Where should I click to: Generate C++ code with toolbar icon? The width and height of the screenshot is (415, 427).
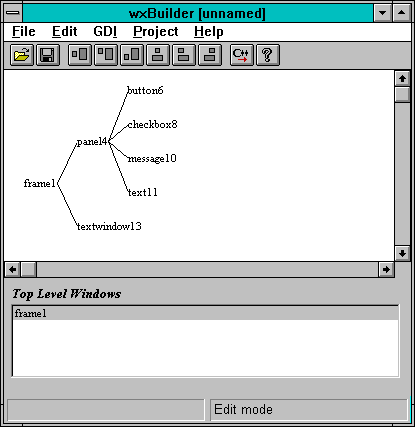242,55
